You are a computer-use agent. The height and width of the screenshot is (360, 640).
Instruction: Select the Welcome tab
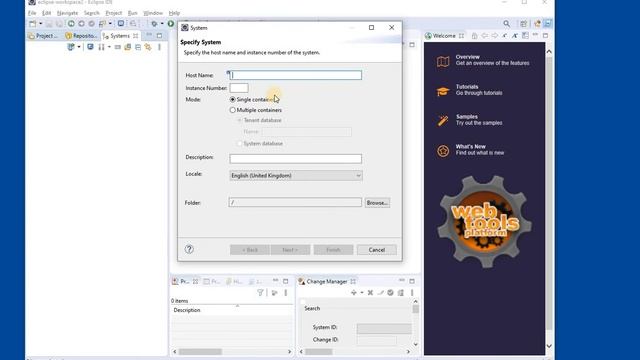(x=444, y=36)
